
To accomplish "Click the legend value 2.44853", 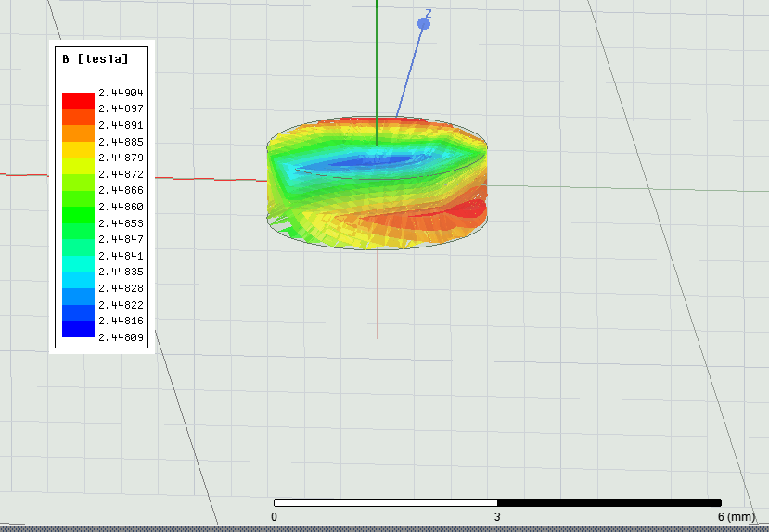I will click(x=122, y=222).
